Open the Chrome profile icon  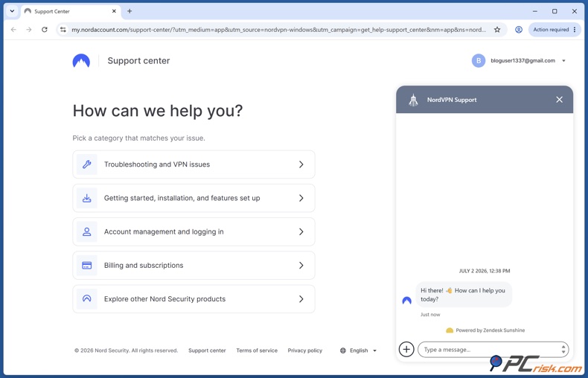pos(519,30)
